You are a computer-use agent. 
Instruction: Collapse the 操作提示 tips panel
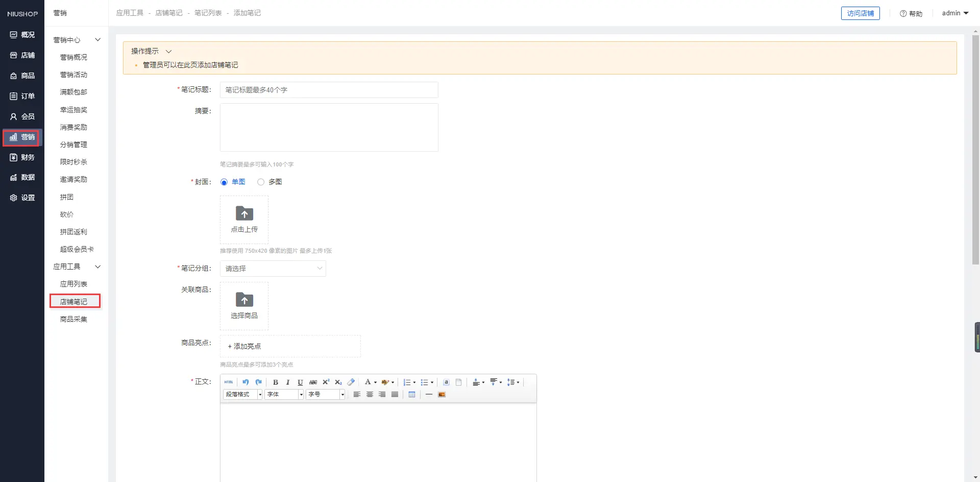click(168, 52)
